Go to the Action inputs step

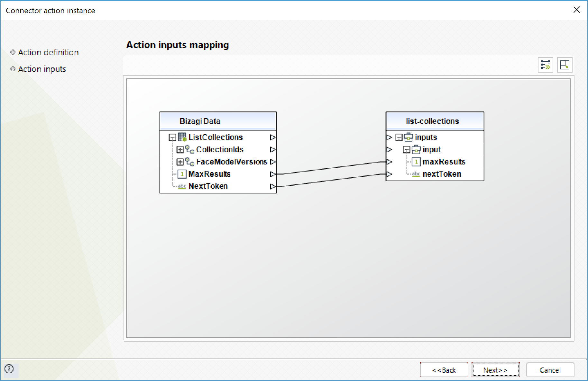coord(42,69)
